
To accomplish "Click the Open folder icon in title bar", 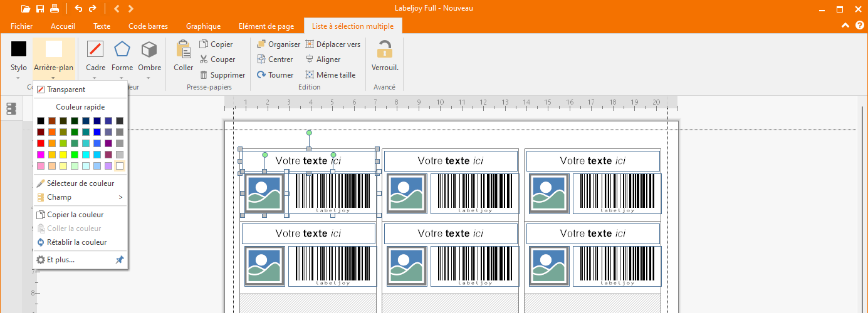I will [25, 9].
